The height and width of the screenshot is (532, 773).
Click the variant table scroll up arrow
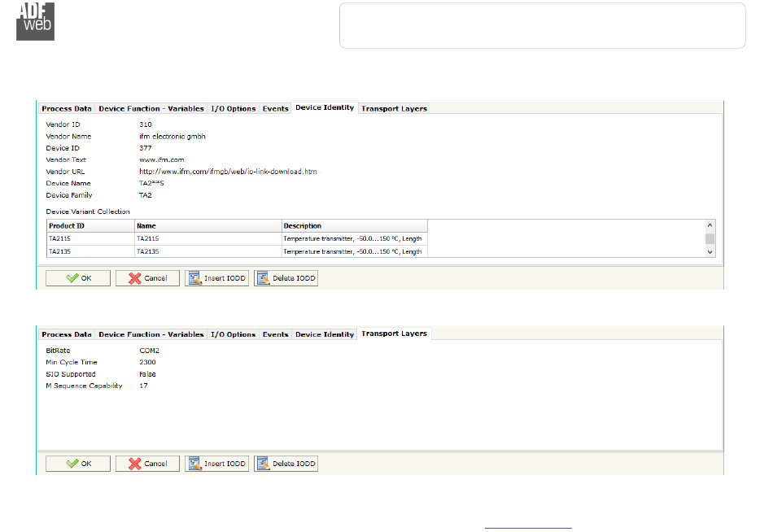coord(710,225)
